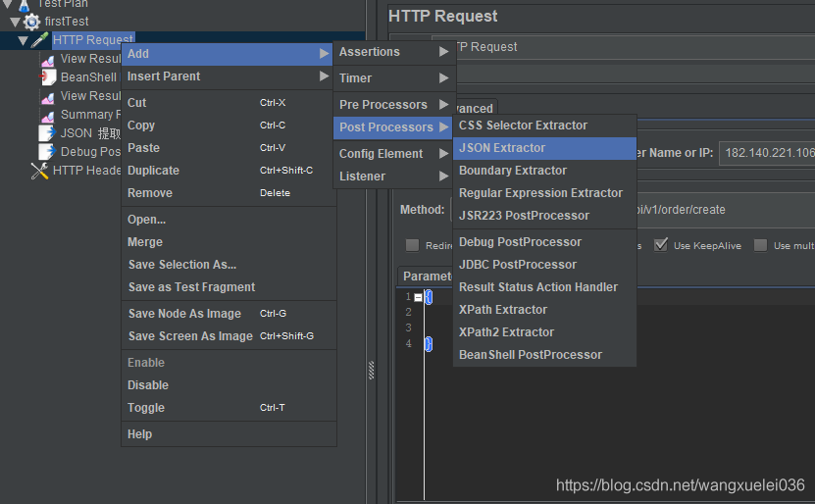Screen dimensions: 815x504
Task: Select Duplicate in the context menu
Action: tap(153, 171)
